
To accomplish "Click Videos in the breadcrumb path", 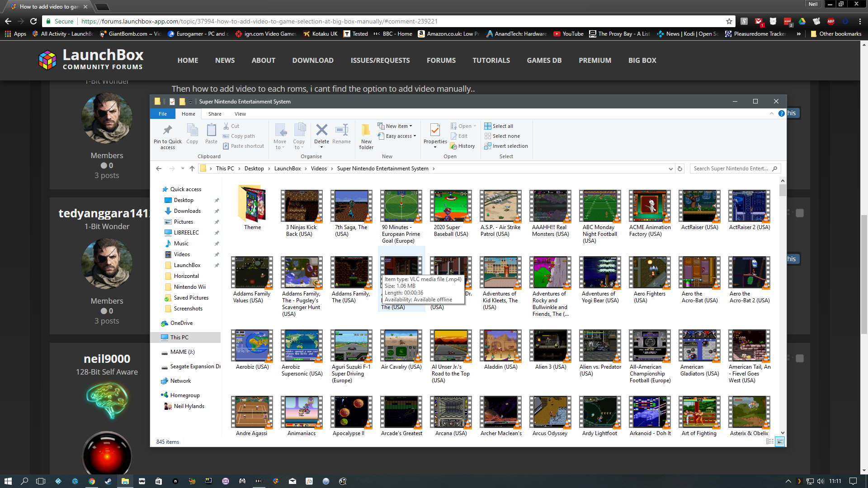I will click(x=319, y=169).
